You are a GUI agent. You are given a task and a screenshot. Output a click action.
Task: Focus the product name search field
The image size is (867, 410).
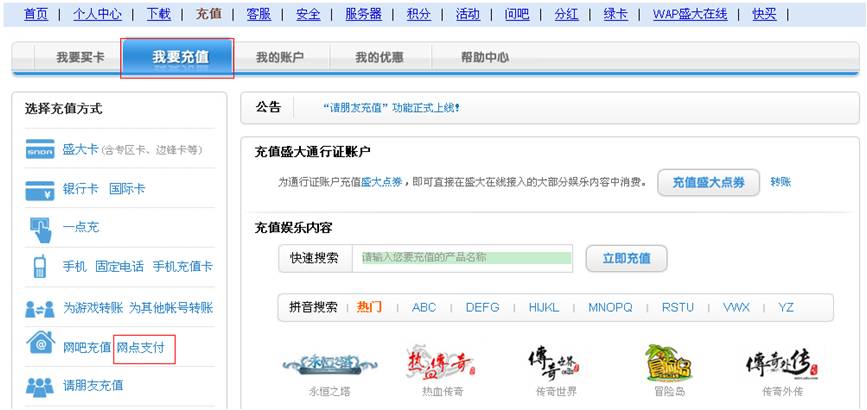pos(462,258)
